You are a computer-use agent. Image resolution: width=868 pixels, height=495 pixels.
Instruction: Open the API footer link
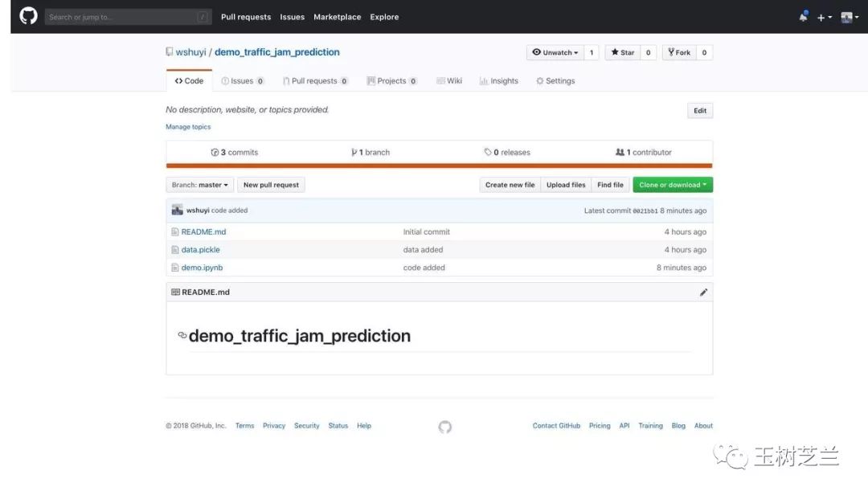tap(624, 426)
